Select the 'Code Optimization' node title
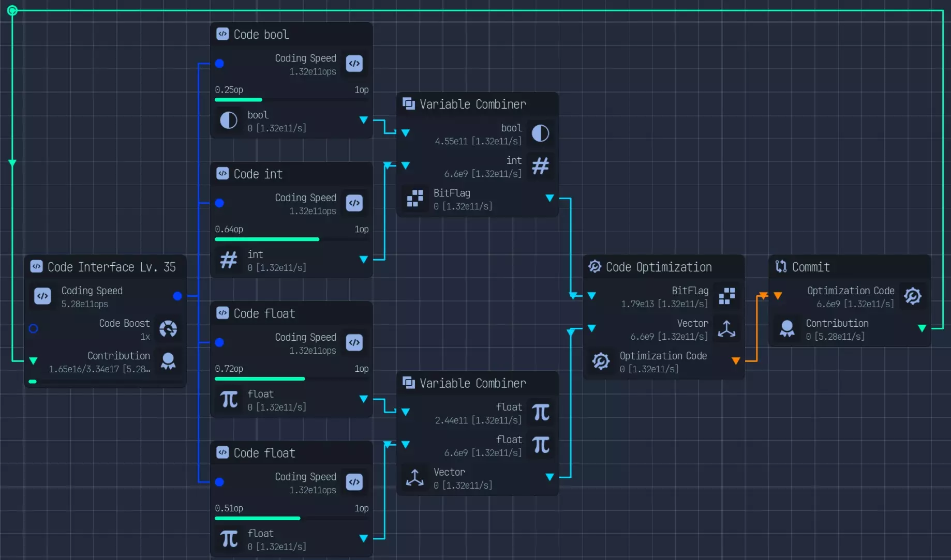Viewport: 951px width, 560px height. coord(659,267)
